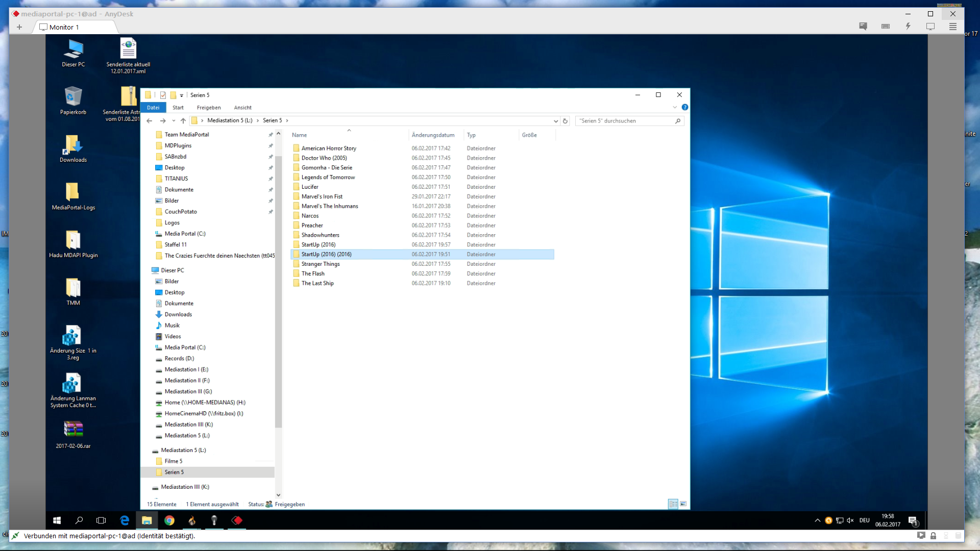Image resolution: width=980 pixels, height=551 pixels.
Task: Open the Customize Quick Access Toolbar dropdown
Action: tap(182, 95)
